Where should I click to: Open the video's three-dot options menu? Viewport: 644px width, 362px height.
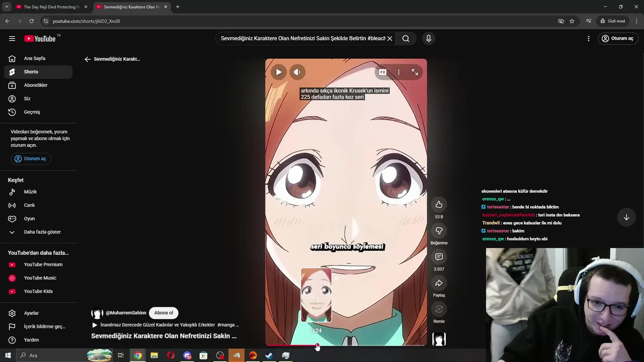point(398,72)
